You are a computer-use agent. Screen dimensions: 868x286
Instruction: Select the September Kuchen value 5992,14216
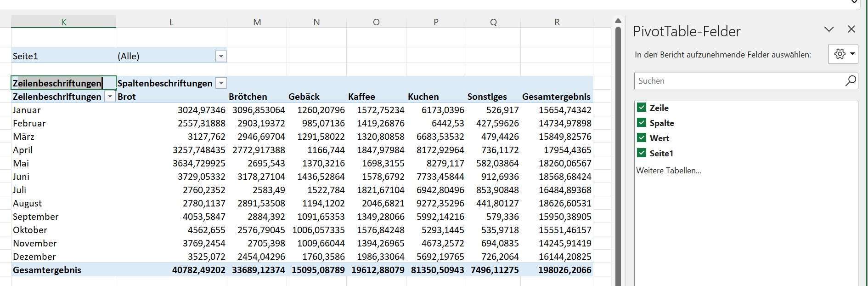point(436,217)
